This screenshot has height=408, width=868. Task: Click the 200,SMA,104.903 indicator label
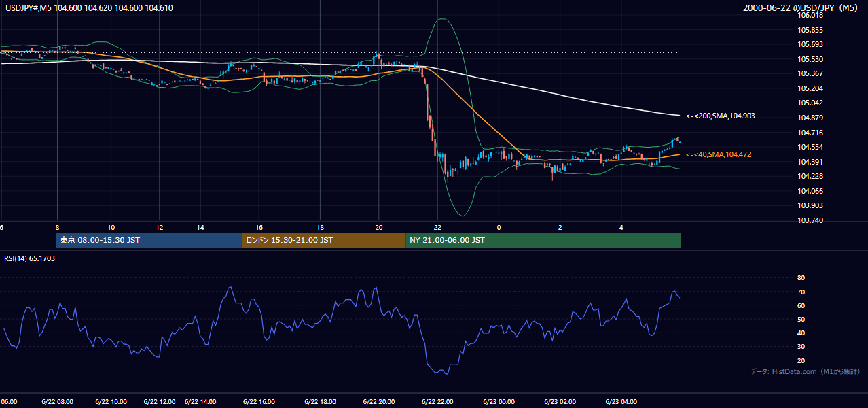721,116
